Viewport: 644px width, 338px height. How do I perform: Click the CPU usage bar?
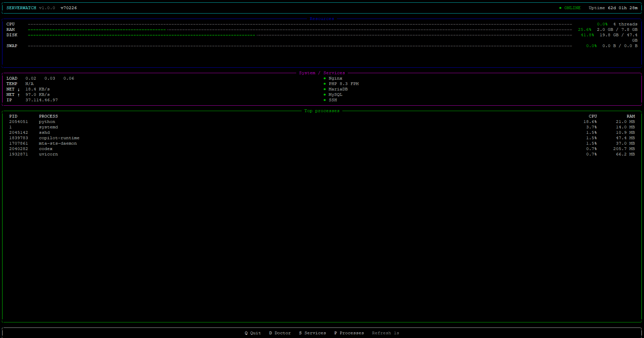(x=300, y=24)
